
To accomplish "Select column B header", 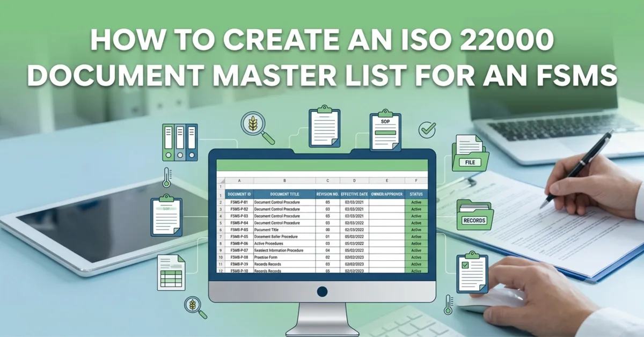I will pos(284,181).
